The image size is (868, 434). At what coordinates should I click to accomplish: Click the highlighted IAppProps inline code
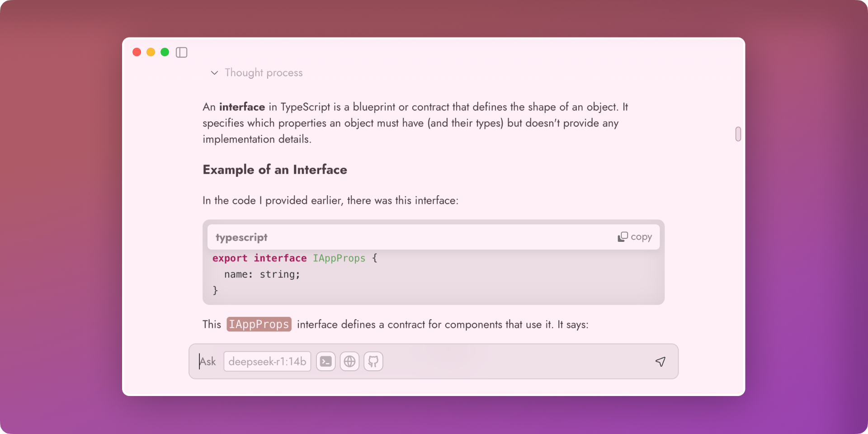[259, 325]
